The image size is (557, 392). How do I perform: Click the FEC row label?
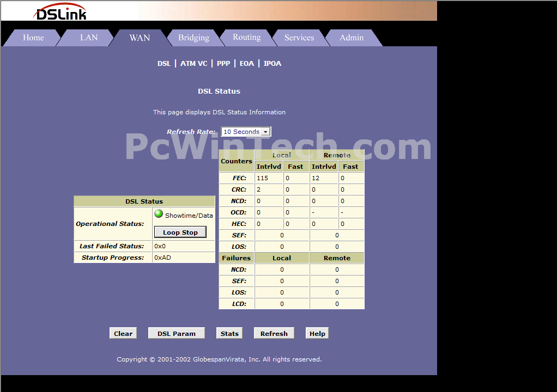pyautogui.click(x=239, y=178)
